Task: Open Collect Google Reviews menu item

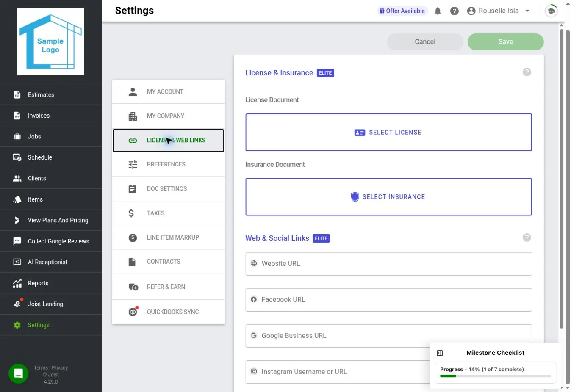Action: (51, 241)
